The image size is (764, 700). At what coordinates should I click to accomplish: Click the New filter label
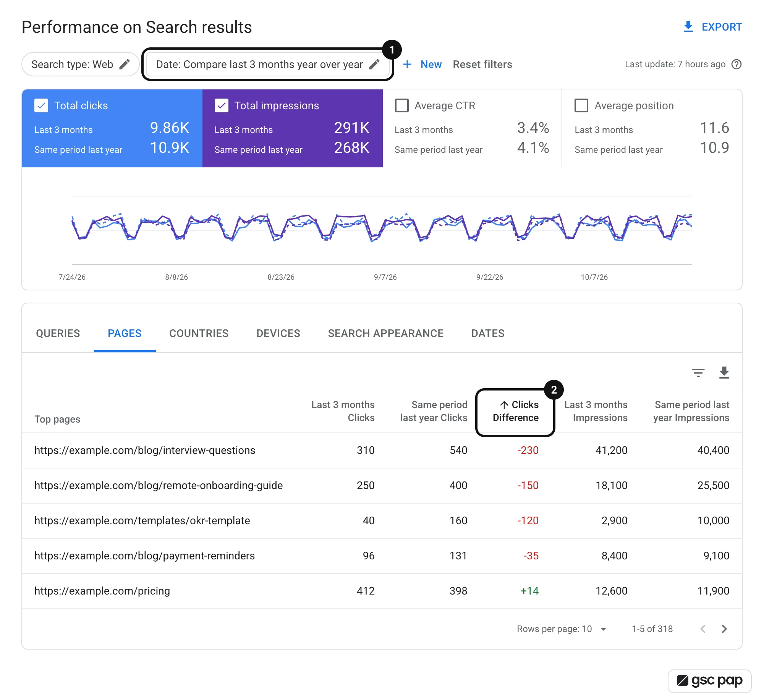(431, 64)
